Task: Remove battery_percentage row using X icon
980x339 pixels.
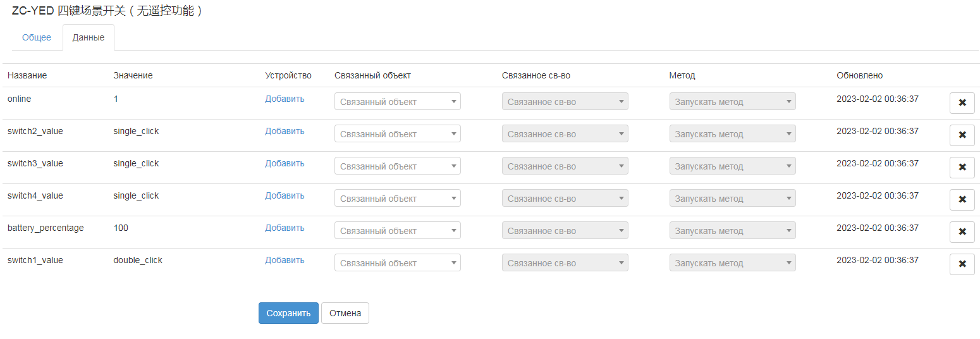Action: (x=962, y=231)
